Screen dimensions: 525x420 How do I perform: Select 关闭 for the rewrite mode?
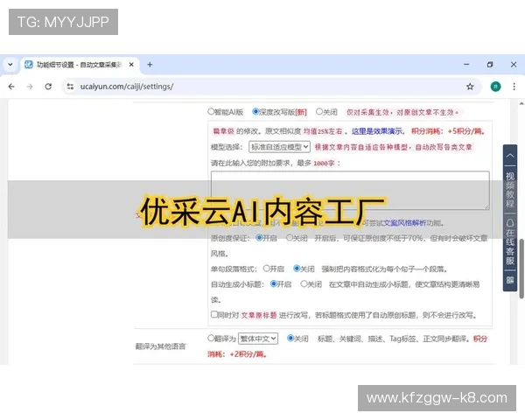319,111
